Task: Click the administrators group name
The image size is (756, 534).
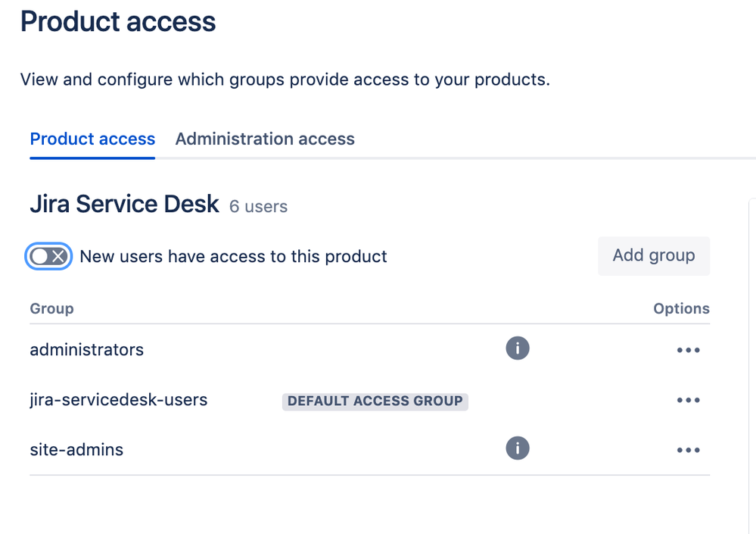Action: click(x=87, y=350)
